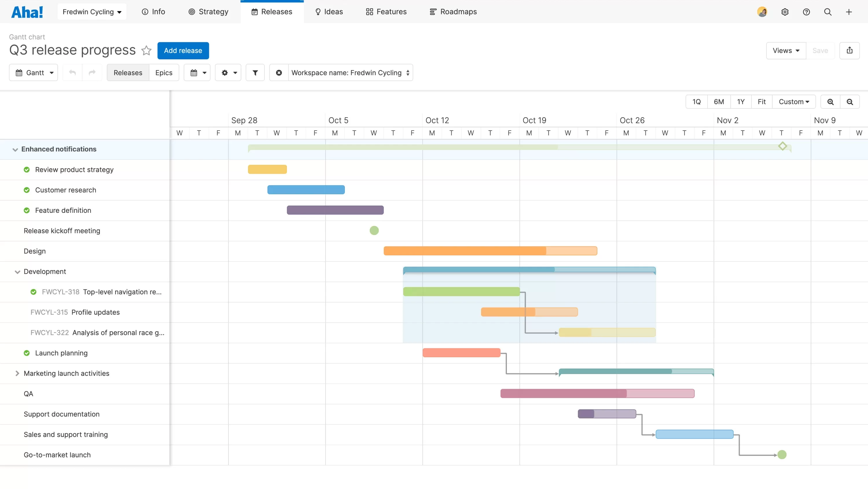The image size is (868, 489).
Task: Click the Custom time range dropdown
Action: [x=793, y=101]
